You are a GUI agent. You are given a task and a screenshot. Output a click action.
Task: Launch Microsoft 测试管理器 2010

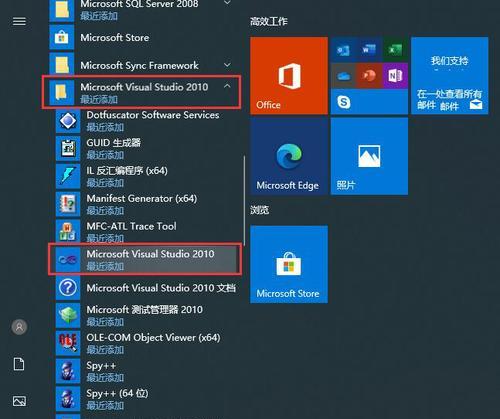point(147,315)
